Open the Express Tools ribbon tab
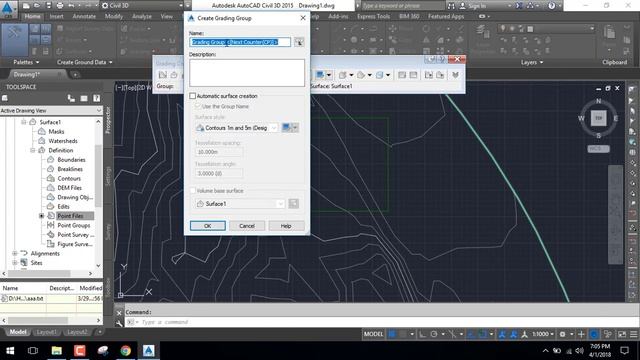 [373, 16]
